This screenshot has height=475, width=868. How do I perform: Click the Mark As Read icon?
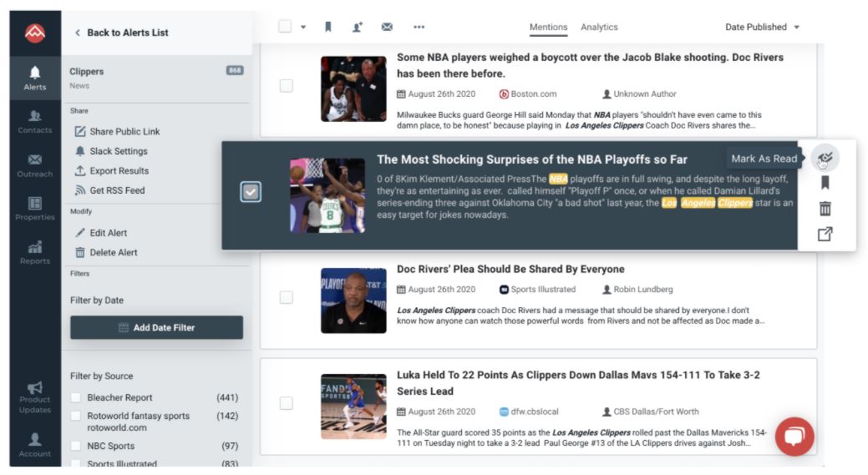click(825, 159)
